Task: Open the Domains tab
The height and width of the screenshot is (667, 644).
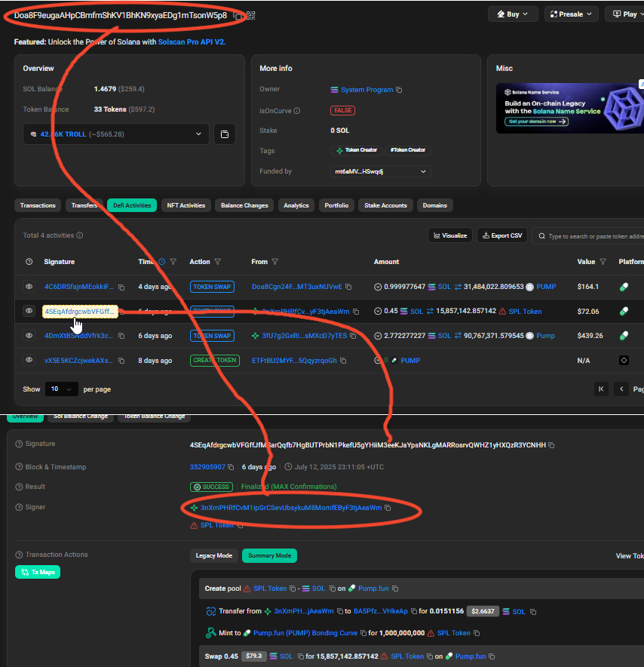Action: pyautogui.click(x=435, y=205)
